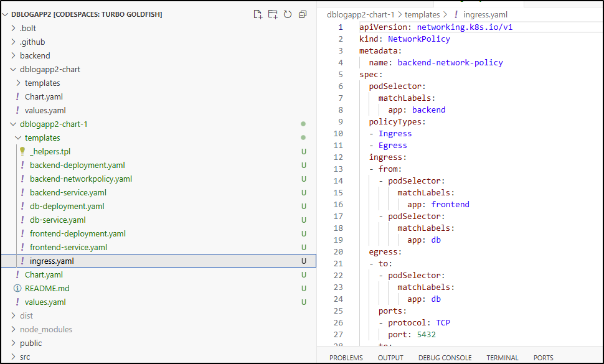Click the untracked status marker for db-service.yaml
Screen dimensions: 604x364
coord(304,220)
